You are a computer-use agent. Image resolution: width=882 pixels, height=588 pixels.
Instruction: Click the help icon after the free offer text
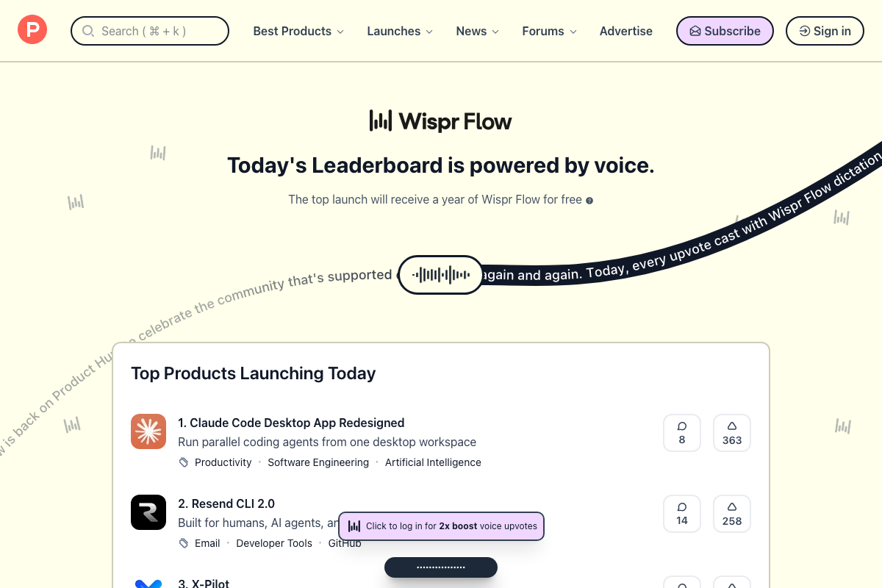pos(590,199)
